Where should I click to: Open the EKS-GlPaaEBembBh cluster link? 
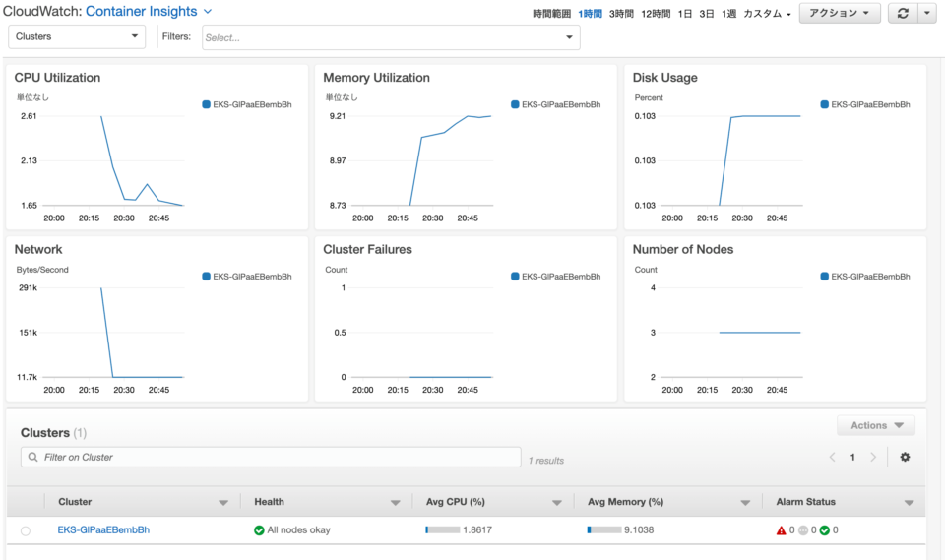(x=103, y=529)
